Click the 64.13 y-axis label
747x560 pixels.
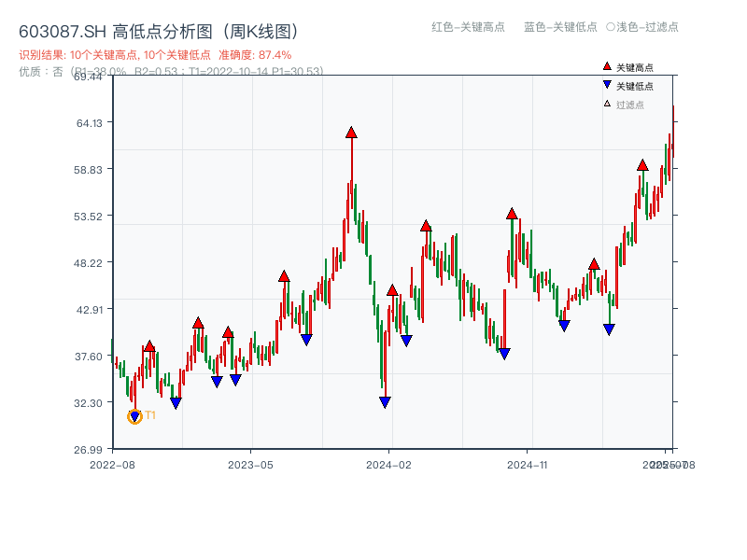(89, 123)
